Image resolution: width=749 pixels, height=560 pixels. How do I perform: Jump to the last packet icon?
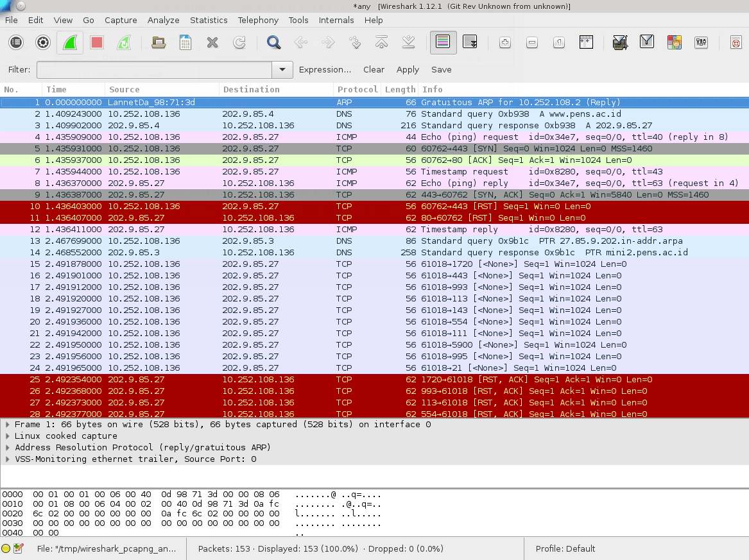(x=408, y=42)
